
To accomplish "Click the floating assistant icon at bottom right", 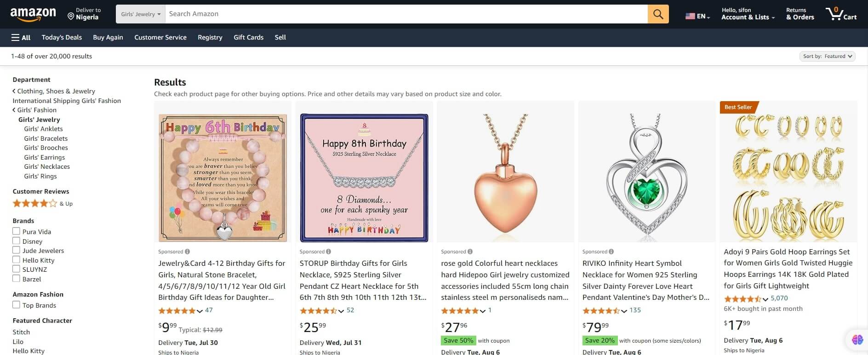I will [x=857, y=339].
